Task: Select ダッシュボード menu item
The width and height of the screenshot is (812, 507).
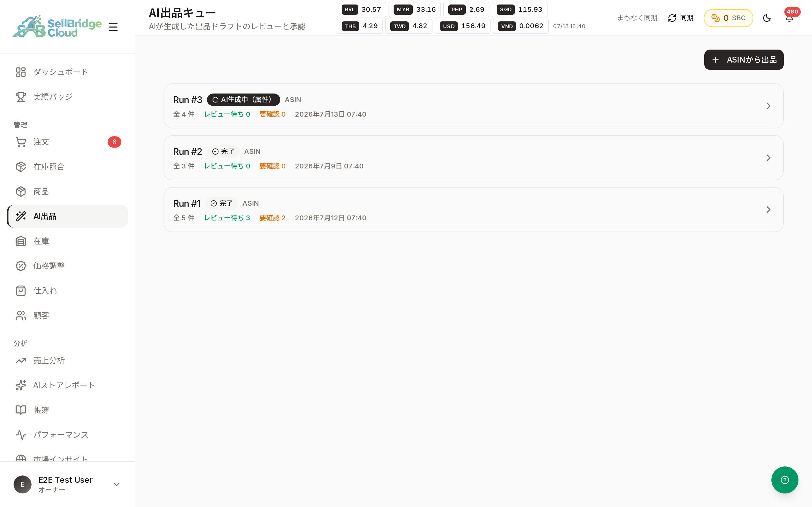Action: (x=67, y=72)
